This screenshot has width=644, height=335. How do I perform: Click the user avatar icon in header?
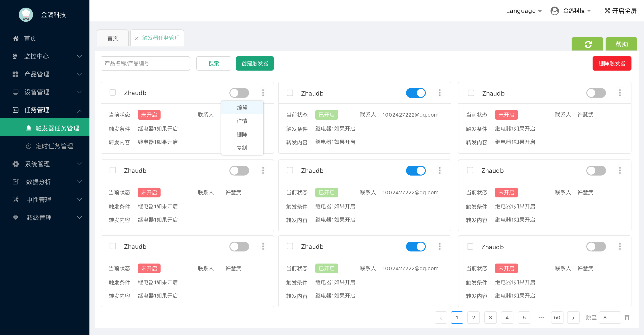pos(555,11)
